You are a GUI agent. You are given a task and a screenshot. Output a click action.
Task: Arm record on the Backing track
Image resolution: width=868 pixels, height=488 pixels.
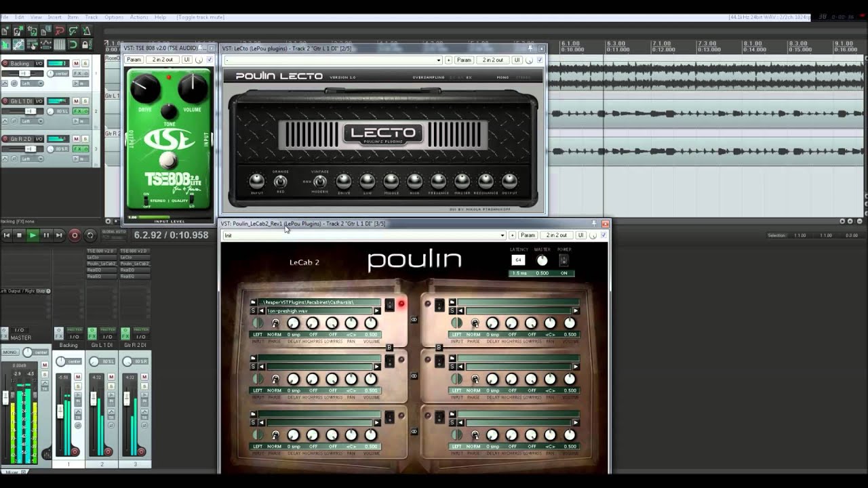click(5, 64)
